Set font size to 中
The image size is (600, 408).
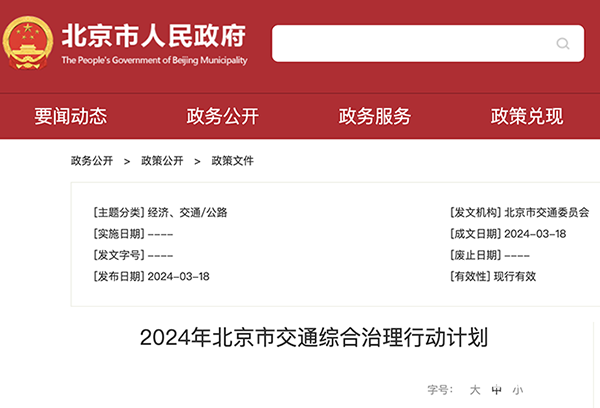coord(496,390)
